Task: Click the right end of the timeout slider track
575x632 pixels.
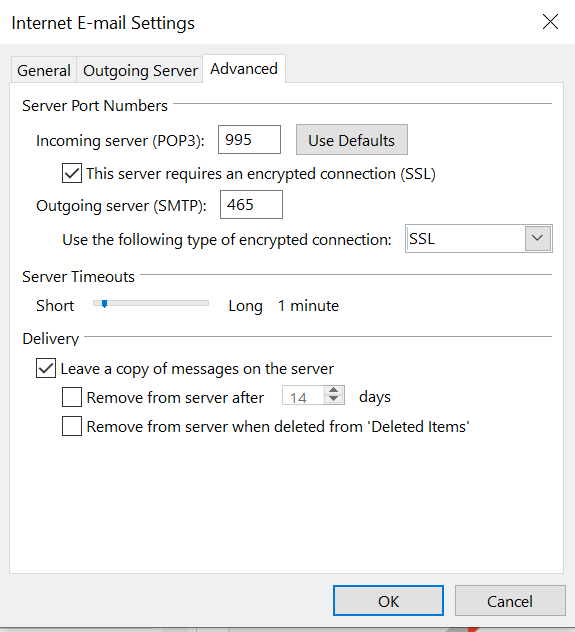Action: (206, 303)
